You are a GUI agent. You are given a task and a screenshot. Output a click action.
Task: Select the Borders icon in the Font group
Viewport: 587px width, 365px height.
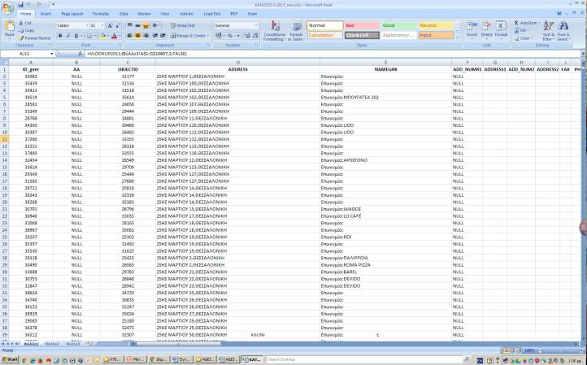pyautogui.click(x=90, y=36)
